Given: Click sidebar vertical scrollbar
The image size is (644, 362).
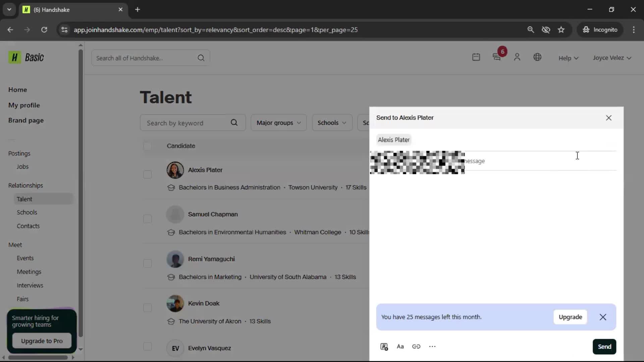Looking at the screenshot, I should pos(80,193).
